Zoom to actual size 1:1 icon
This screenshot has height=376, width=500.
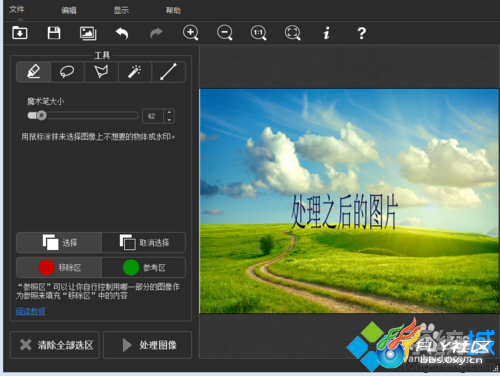(259, 33)
